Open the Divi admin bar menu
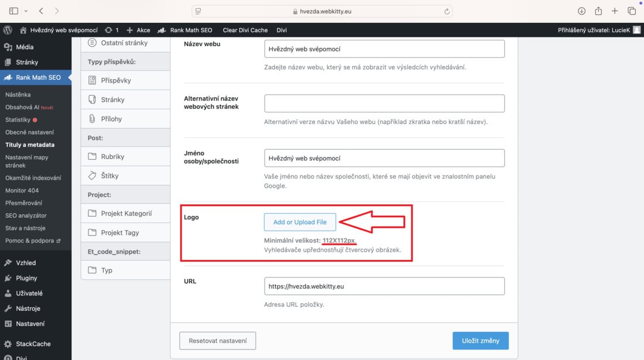Viewport: 644px width, 360px height. tap(282, 30)
